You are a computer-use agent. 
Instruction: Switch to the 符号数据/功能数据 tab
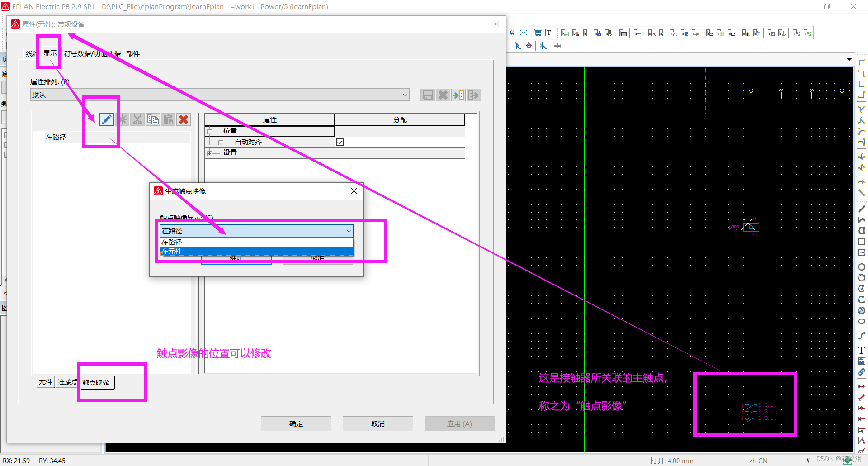(x=92, y=53)
